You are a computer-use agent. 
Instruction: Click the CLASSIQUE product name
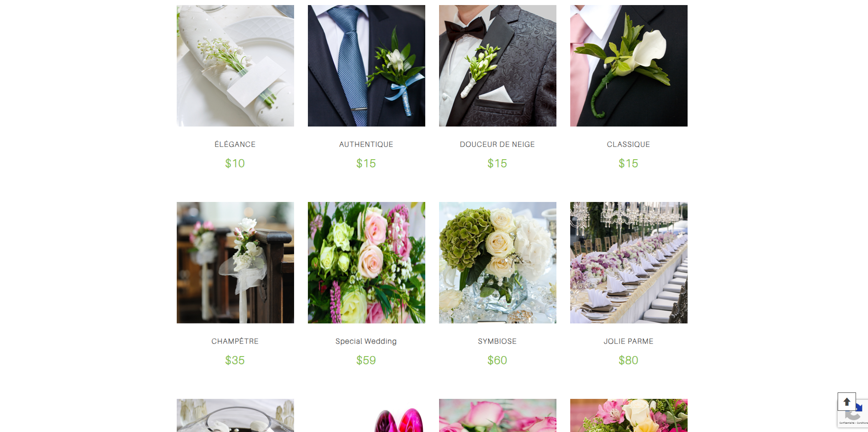(629, 144)
